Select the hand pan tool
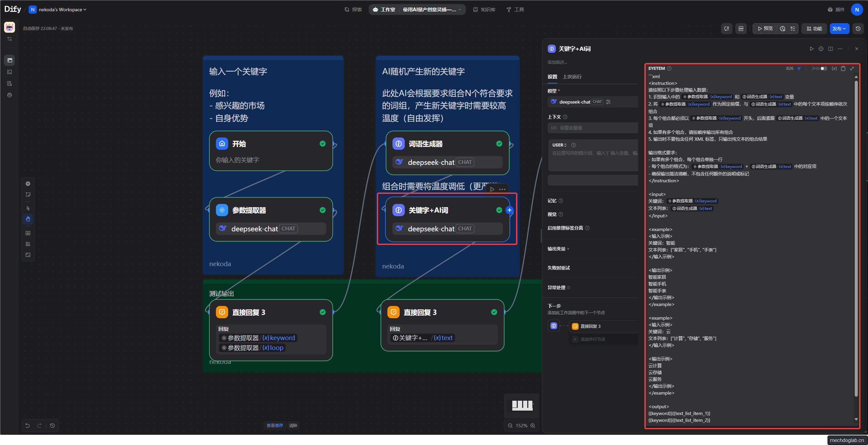This screenshot has width=868, height=445. pos(28,219)
